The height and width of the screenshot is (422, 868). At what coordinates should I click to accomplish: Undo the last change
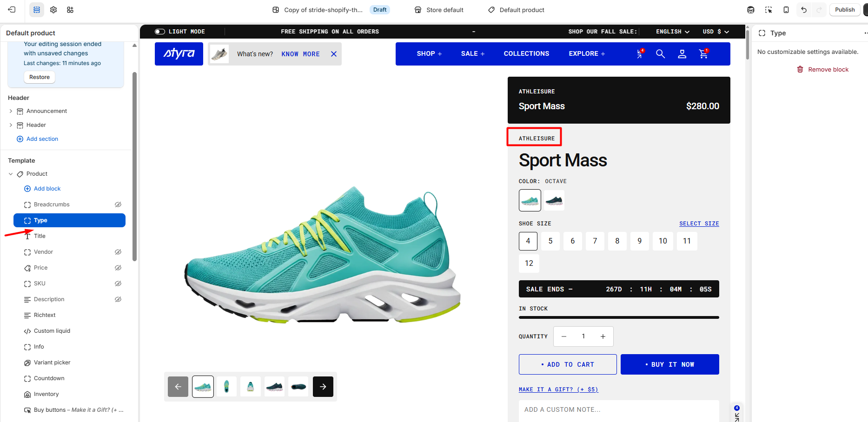[804, 10]
